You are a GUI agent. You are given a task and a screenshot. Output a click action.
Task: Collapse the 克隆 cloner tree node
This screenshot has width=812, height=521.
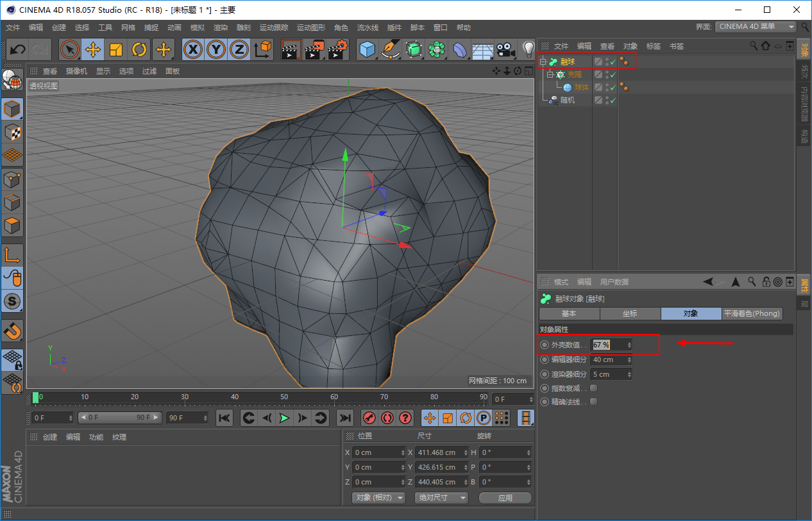(550, 74)
